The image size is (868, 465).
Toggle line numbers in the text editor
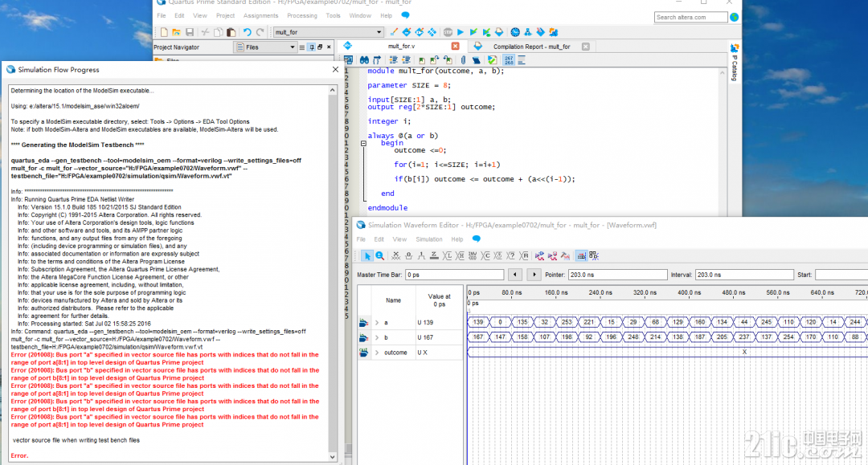pyautogui.click(x=509, y=59)
